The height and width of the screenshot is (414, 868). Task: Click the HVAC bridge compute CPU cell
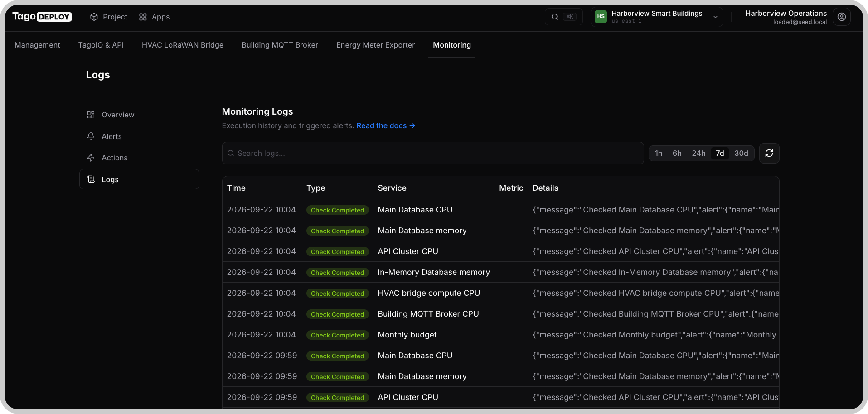pos(429,293)
